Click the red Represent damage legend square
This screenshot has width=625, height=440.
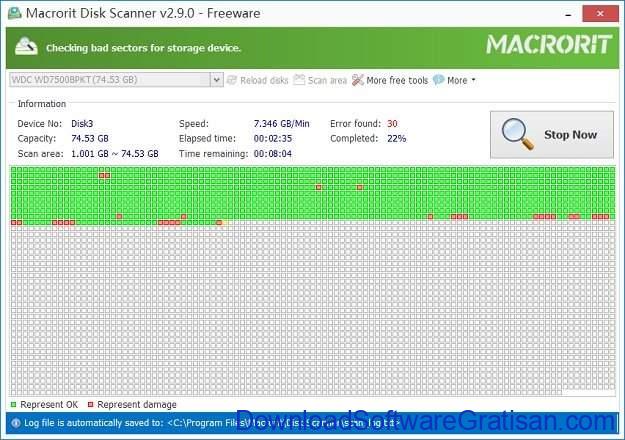point(90,405)
